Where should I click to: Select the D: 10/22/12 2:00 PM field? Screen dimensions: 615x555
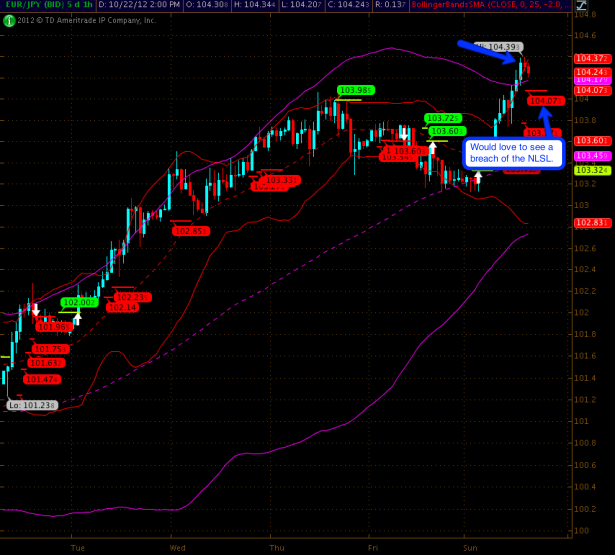tap(139, 5)
